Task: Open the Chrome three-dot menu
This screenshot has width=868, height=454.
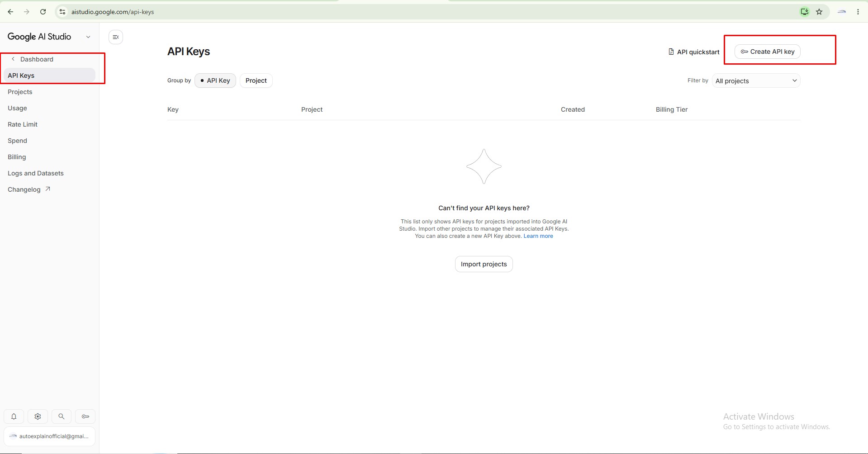Action: tap(858, 12)
